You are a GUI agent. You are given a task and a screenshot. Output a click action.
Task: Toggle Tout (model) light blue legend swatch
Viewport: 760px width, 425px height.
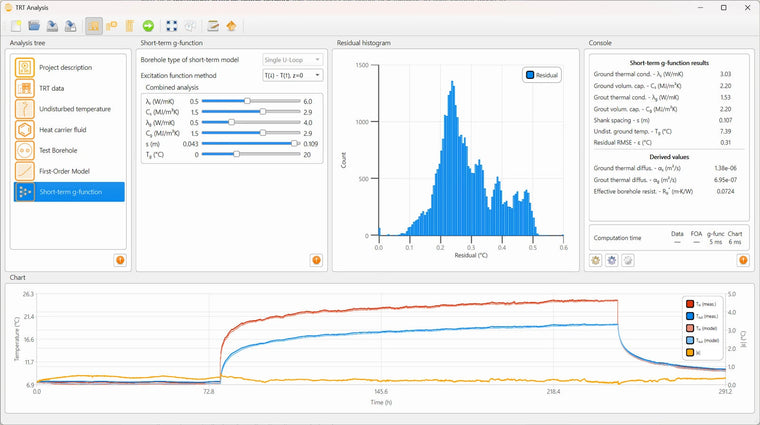click(690, 340)
